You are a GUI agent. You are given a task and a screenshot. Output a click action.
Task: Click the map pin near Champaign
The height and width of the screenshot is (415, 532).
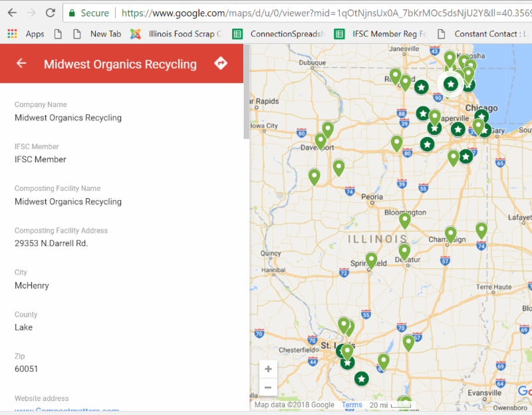(451, 233)
